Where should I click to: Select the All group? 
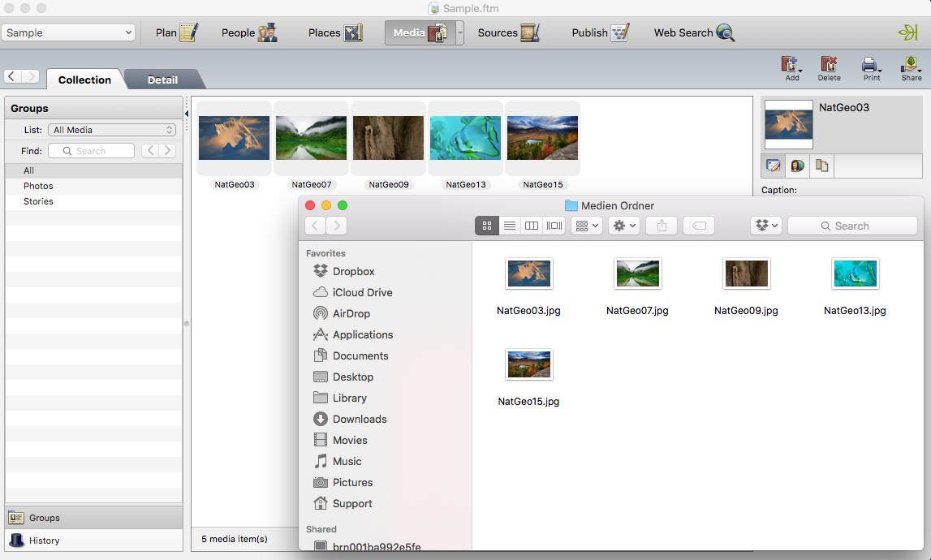[94, 170]
